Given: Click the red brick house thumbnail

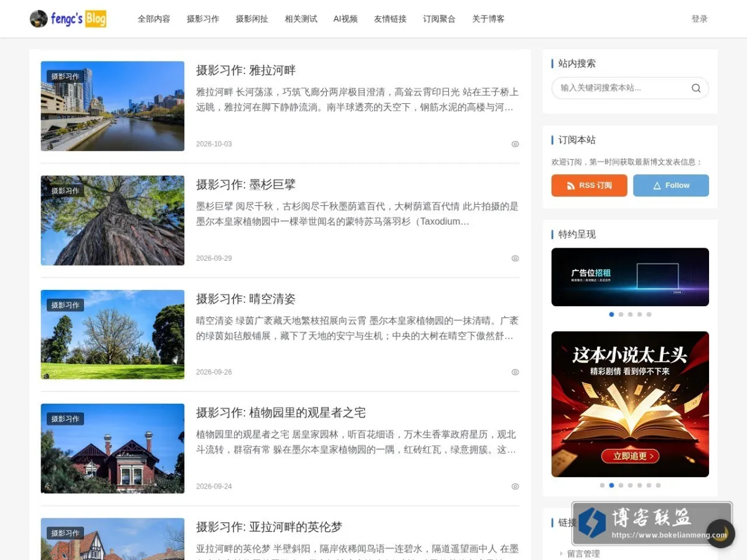Looking at the screenshot, I should 113,449.
